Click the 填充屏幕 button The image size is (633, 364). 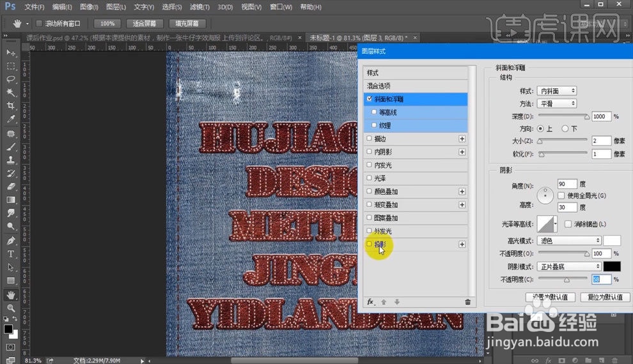pyautogui.click(x=187, y=24)
